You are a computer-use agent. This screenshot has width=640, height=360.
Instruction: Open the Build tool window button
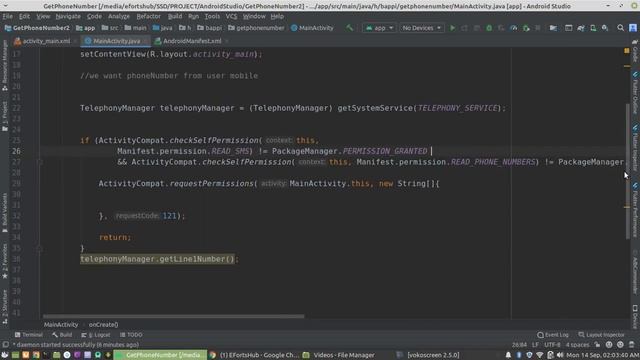(x=62, y=335)
